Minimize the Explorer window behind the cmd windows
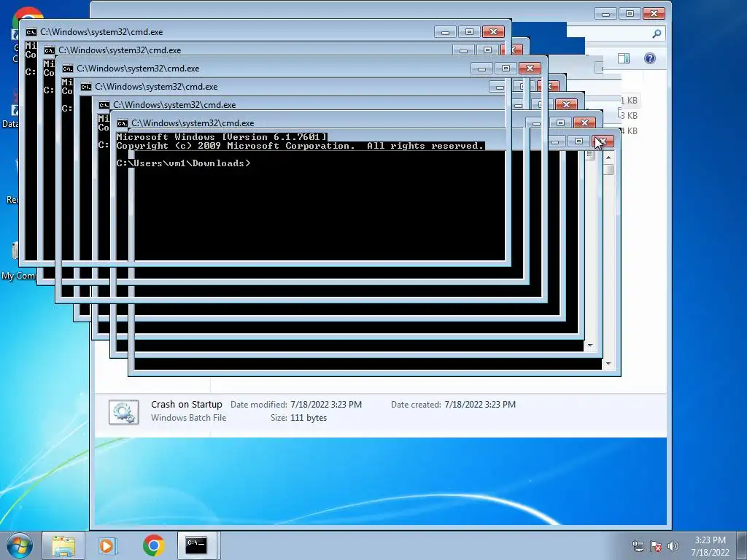The width and height of the screenshot is (747, 560). point(605,14)
